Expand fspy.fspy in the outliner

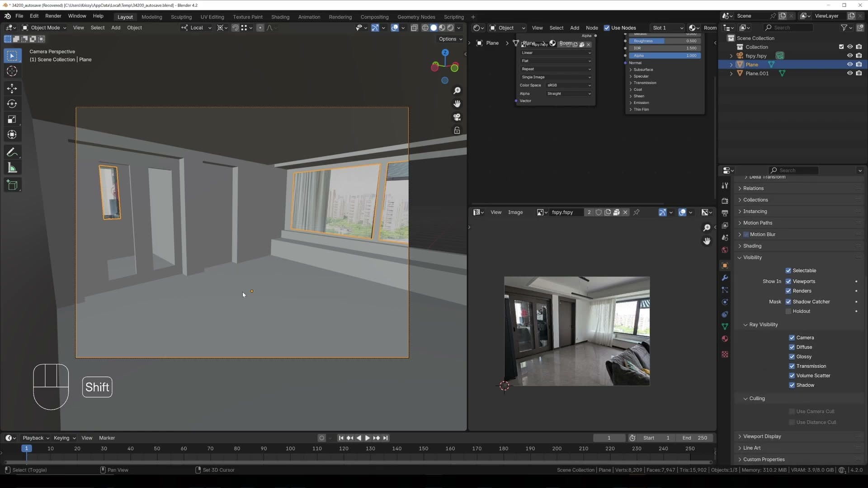click(x=731, y=56)
